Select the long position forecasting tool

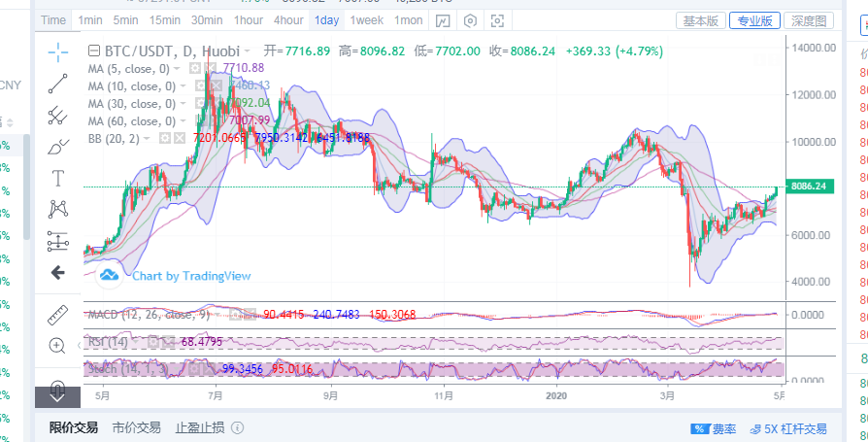[57, 241]
